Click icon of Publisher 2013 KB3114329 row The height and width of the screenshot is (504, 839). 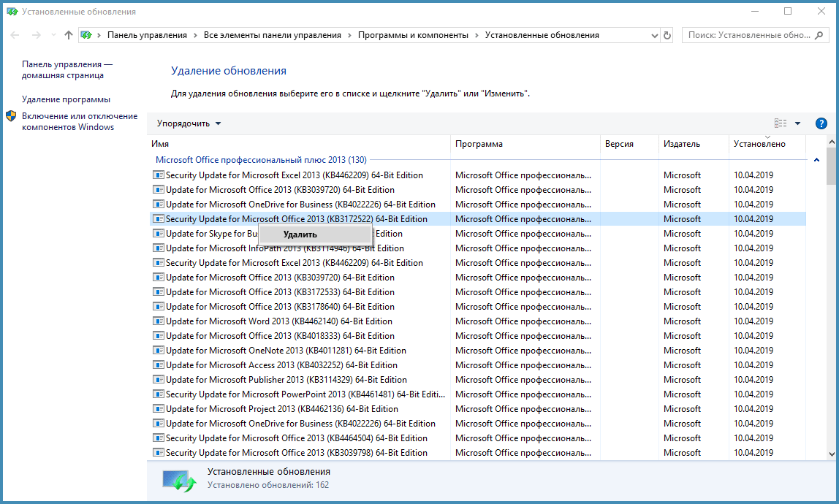point(159,380)
